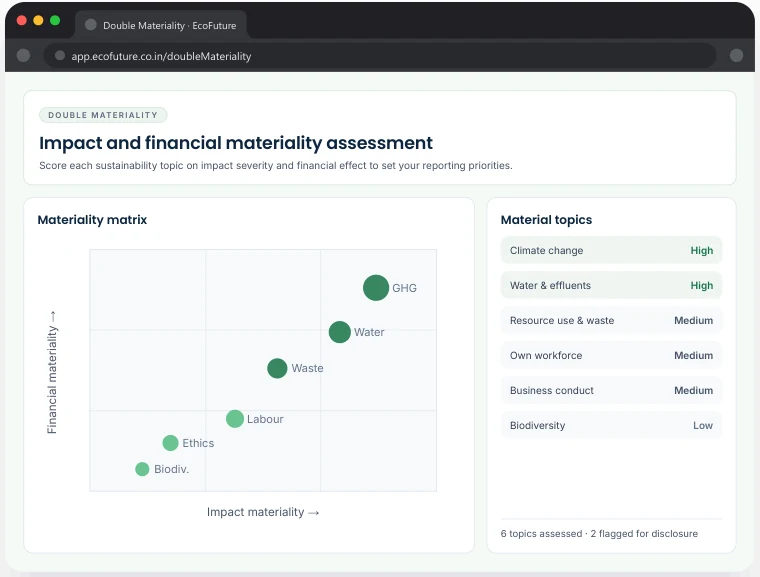Click the 'Materiality matrix' title
The width and height of the screenshot is (760, 577).
point(92,220)
